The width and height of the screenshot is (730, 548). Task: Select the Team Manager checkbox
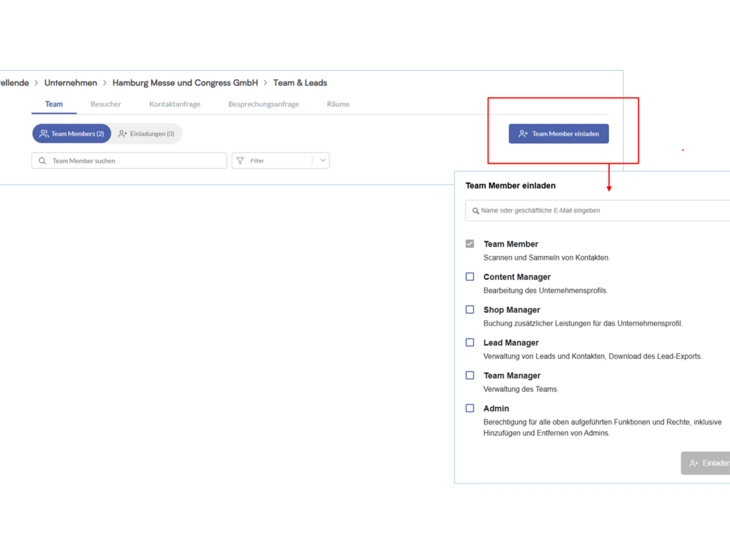click(470, 375)
